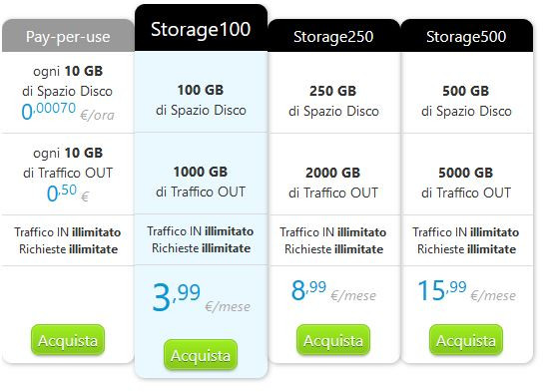
Task: Select the Pay-per-use column header
Action: pyautogui.click(x=68, y=36)
